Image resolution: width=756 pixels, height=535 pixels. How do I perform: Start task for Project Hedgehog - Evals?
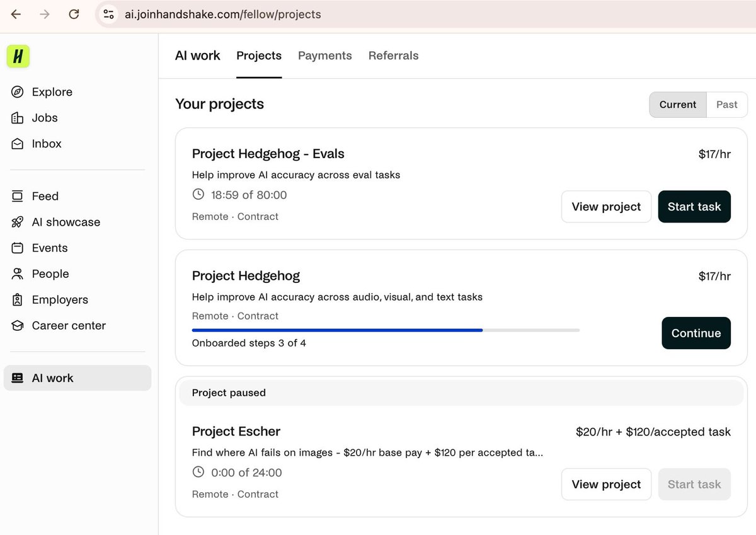pyautogui.click(x=694, y=207)
